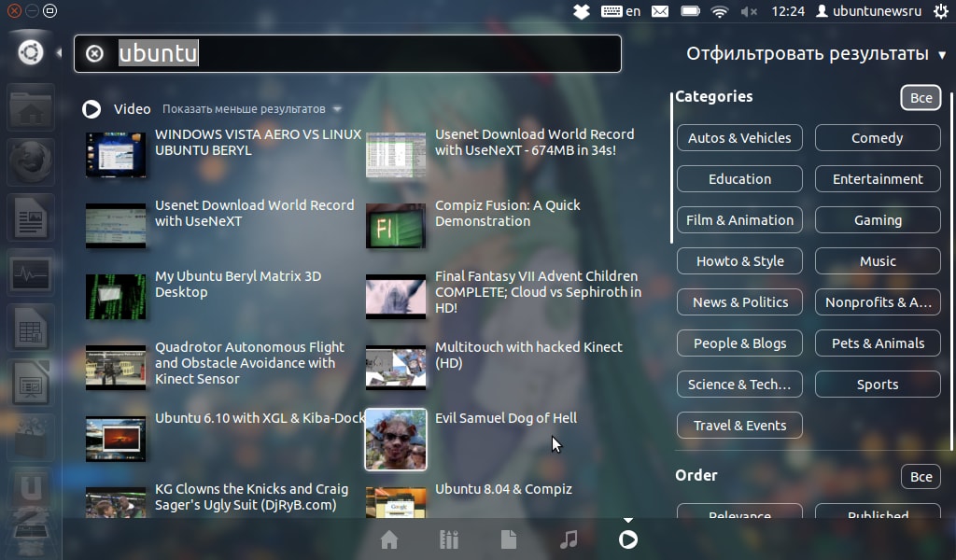
Task: Filter results by Howto & Style
Action: pos(739,260)
